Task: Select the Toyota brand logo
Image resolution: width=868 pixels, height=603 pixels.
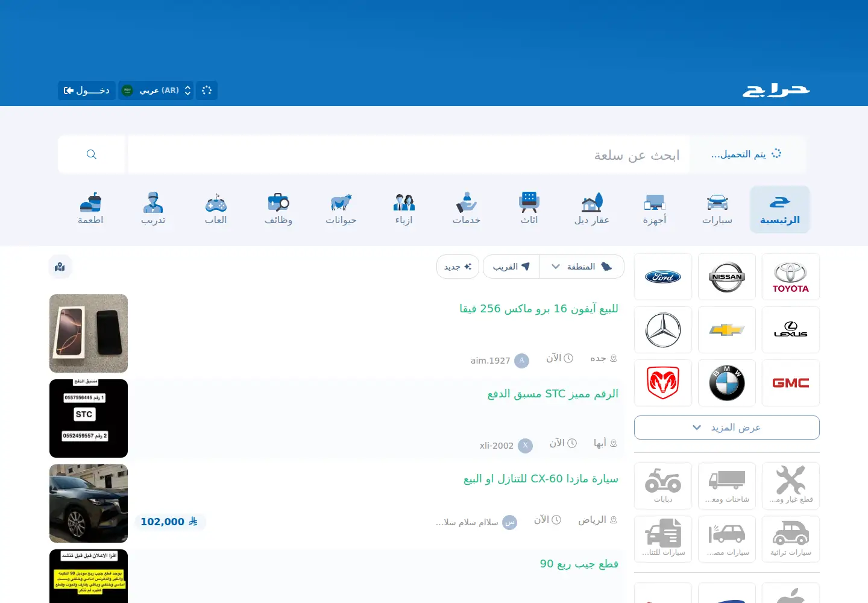Action: [x=791, y=277]
